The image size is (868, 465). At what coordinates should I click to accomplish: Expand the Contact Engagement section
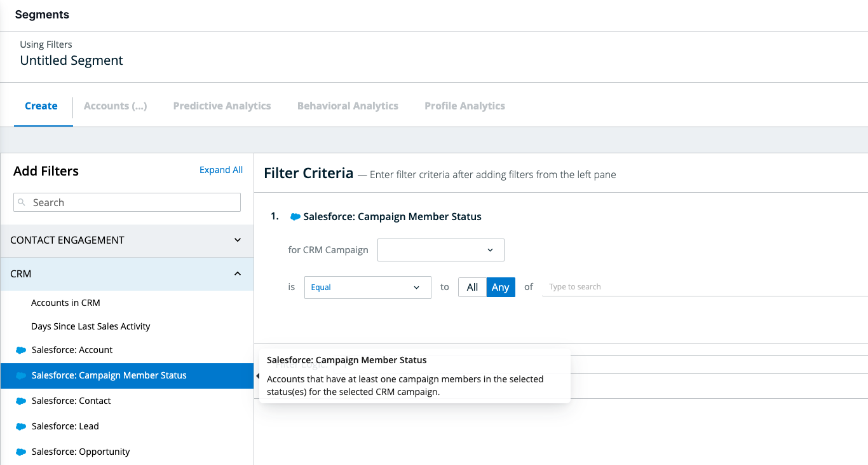click(127, 240)
